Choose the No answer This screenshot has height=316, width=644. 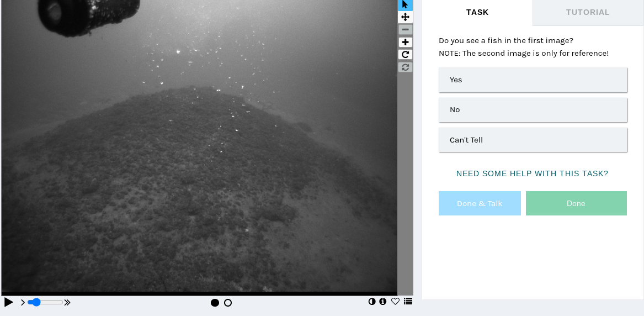[533, 110]
